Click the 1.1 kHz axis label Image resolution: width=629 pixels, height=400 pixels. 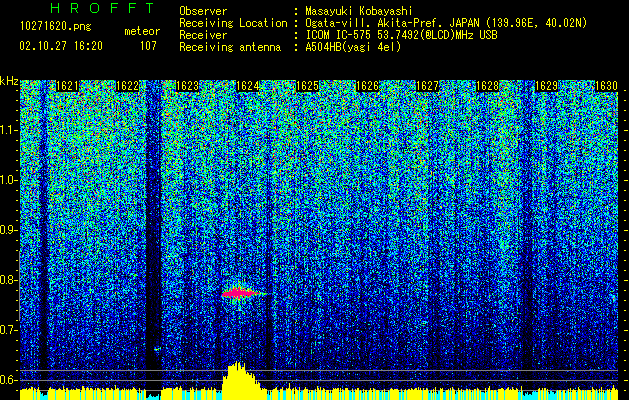(9, 130)
